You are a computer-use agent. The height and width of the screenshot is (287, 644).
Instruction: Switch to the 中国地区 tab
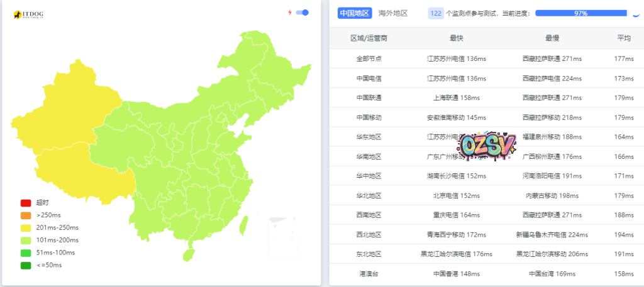click(x=355, y=13)
